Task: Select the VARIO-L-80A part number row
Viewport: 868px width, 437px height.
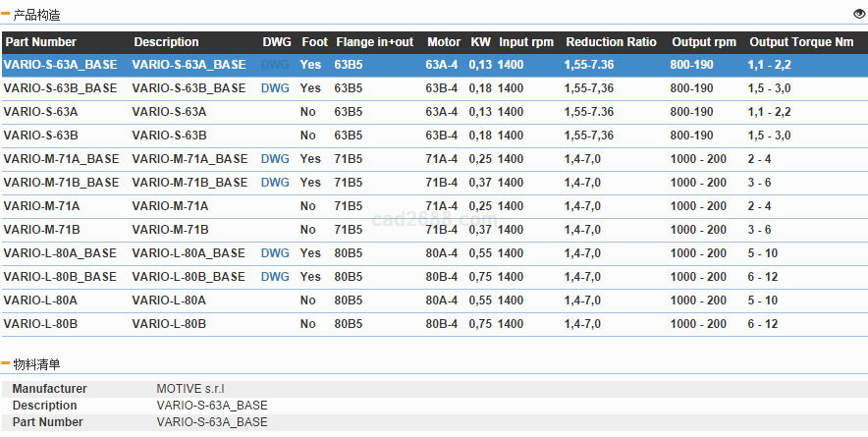Action: [x=40, y=300]
